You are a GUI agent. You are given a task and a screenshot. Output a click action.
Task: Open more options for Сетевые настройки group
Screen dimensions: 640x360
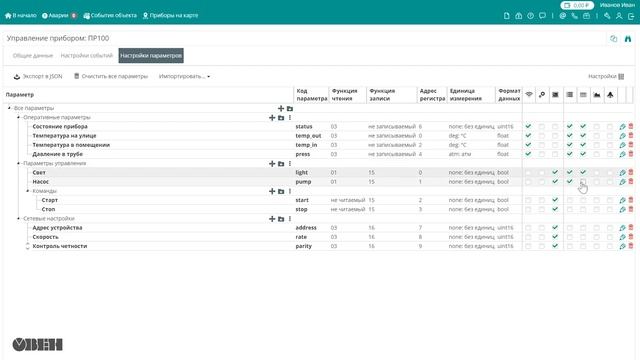[x=290, y=219]
